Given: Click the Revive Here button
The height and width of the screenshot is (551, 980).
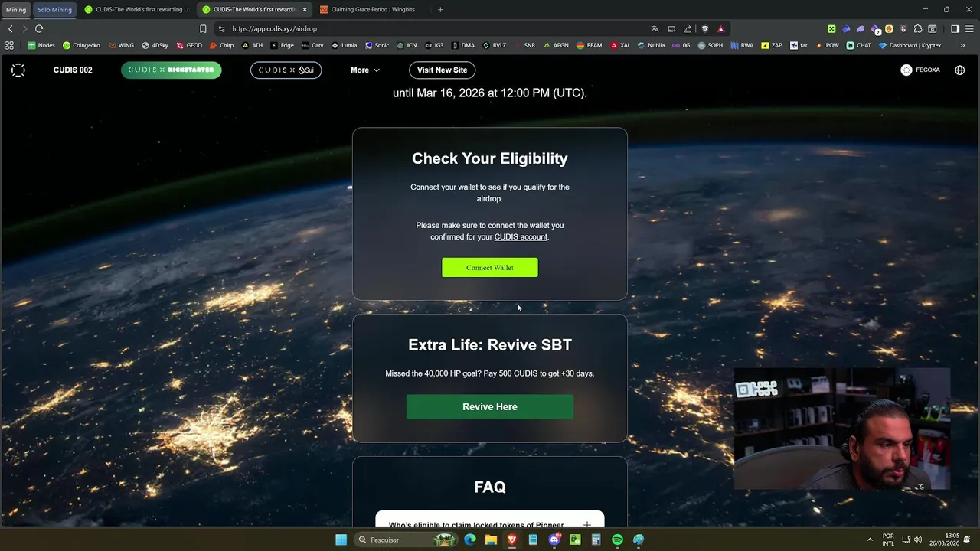Looking at the screenshot, I should pos(490,406).
